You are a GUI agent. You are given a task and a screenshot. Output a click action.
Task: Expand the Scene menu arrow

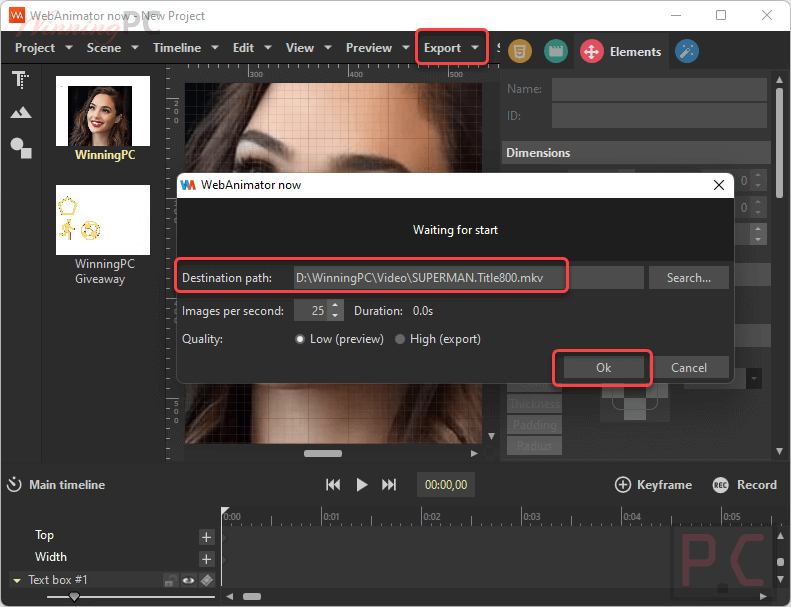(135, 47)
